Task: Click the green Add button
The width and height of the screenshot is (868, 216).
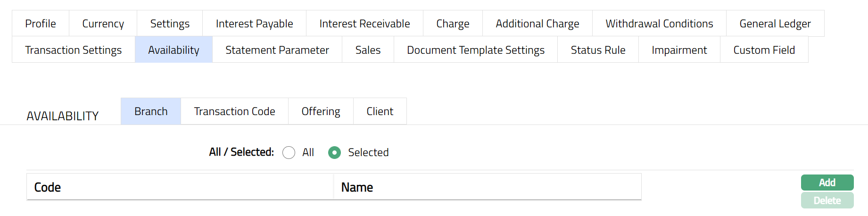Action: point(827,183)
